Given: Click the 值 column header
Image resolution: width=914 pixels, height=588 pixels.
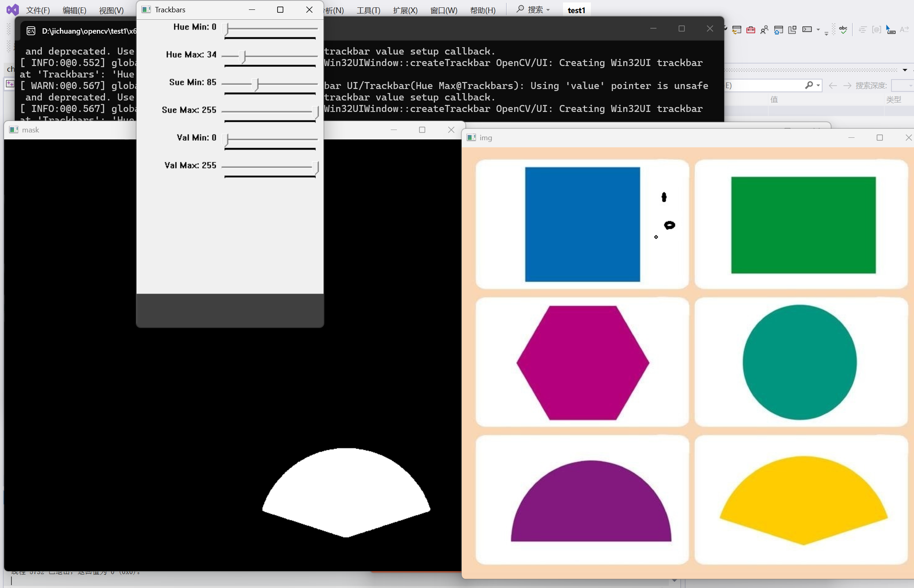Looking at the screenshot, I should [x=774, y=99].
